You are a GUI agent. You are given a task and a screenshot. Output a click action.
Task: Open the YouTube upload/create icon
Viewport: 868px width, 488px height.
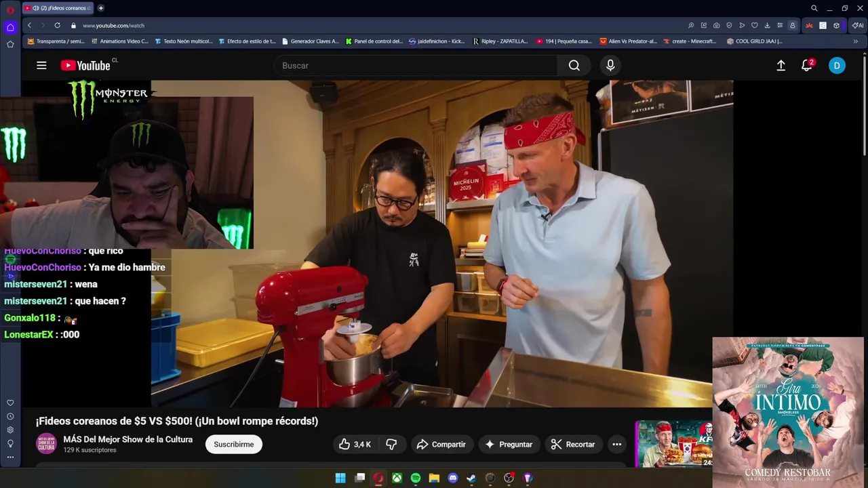pos(781,65)
